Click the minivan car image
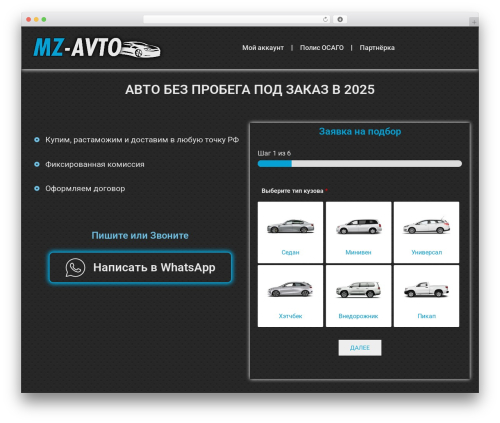500x423 pixels. point(358,226)
